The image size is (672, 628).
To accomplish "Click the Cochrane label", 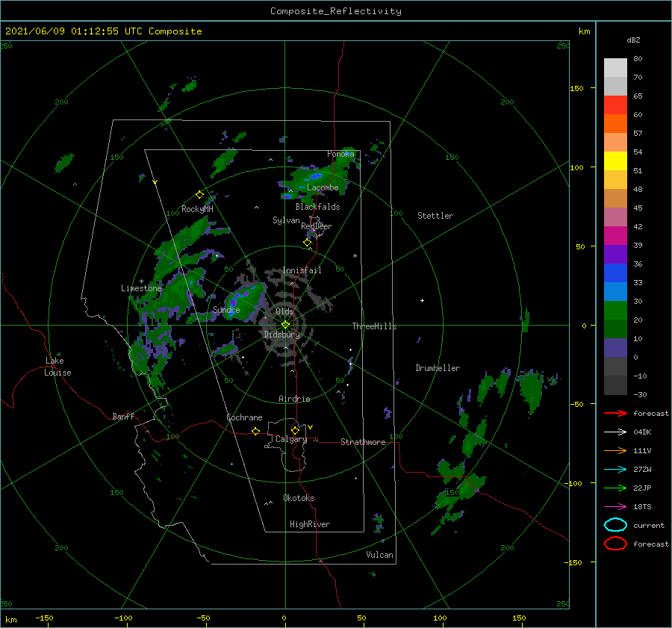I will click(x=244, y=417).
